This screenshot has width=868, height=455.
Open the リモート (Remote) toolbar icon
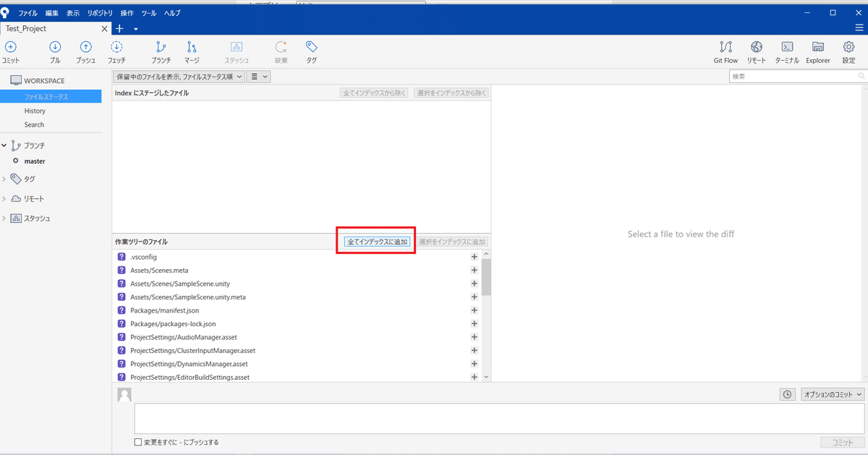click(756, 47)
